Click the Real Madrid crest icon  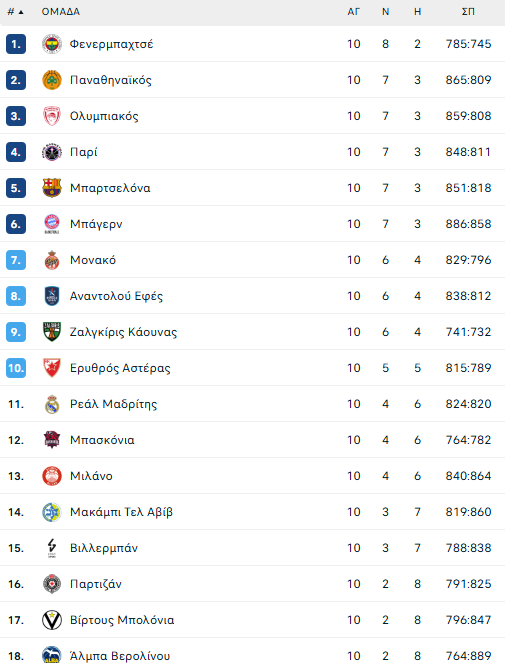(x=52, y=404)
